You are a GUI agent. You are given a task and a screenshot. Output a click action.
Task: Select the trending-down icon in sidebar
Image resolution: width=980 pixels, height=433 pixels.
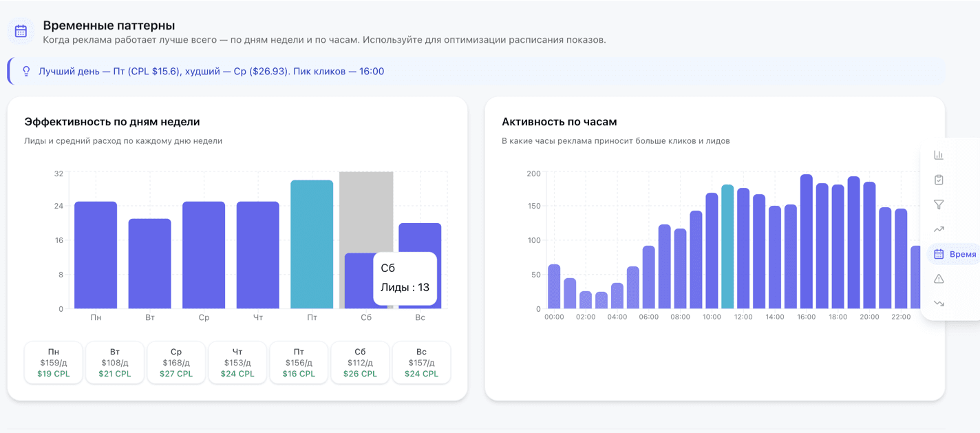(x=938, y=303)
